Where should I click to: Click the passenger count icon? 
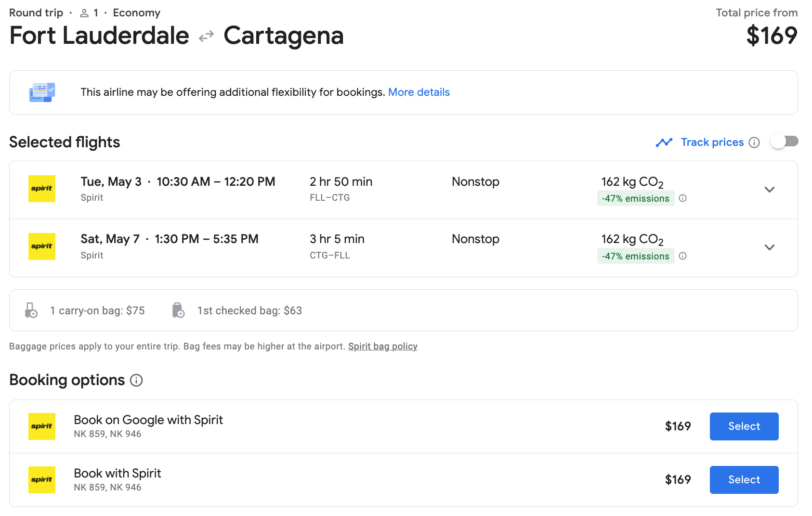pos(84,13)
